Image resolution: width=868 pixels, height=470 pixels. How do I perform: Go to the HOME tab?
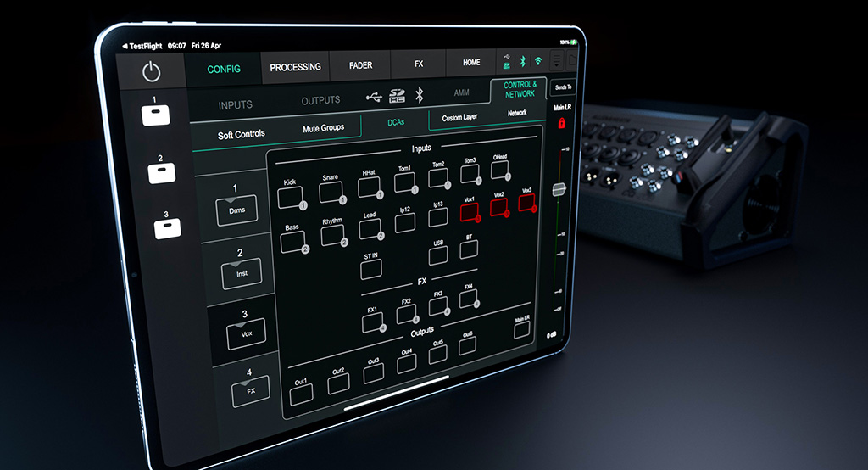[x=471, y=63]
